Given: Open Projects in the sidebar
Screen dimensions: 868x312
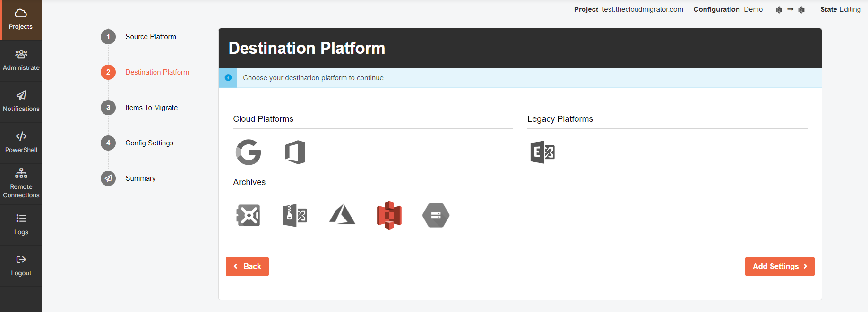Looking at the screenshot, I should (21, 20).
